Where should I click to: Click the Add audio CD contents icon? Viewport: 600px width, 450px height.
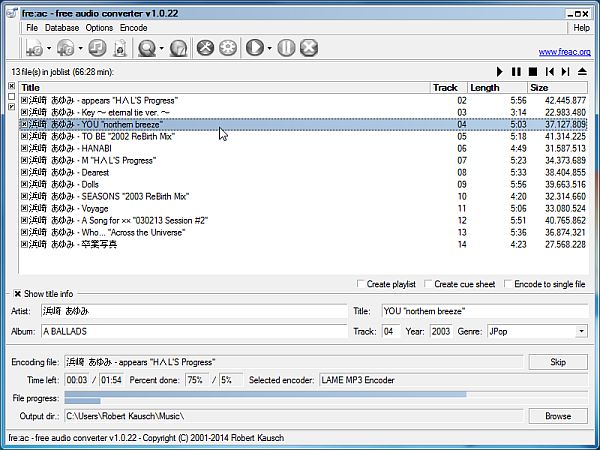click(x=65, y=48)
